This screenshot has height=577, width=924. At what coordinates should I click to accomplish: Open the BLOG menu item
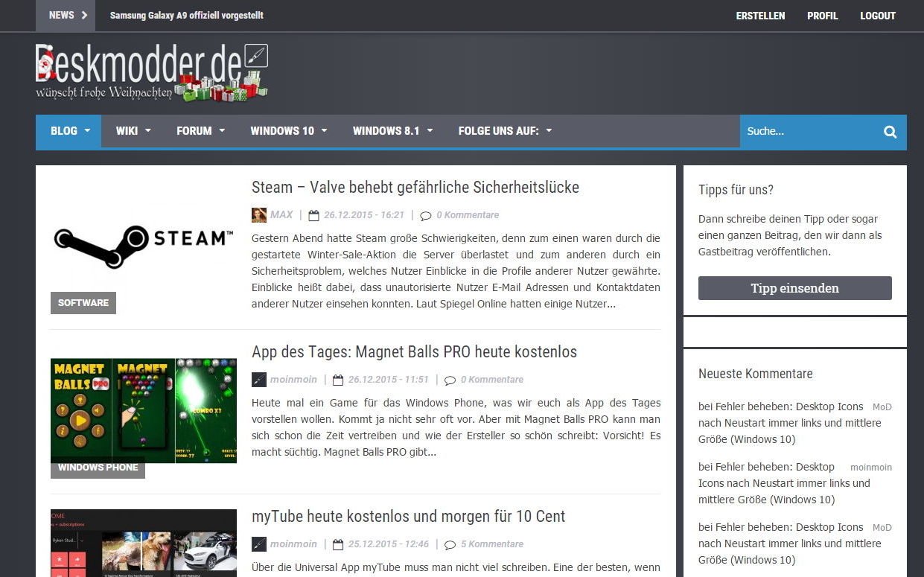point(64,131)
